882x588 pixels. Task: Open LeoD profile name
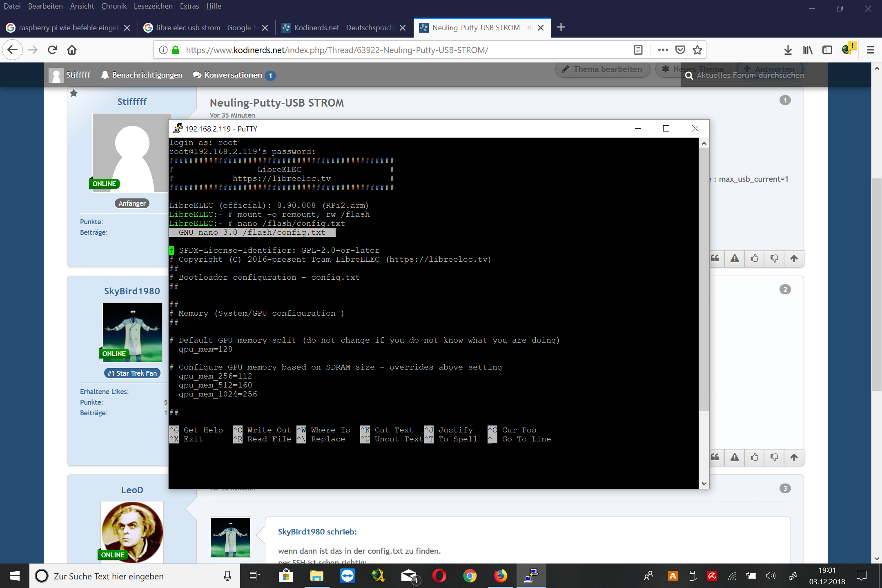[132, 490]
